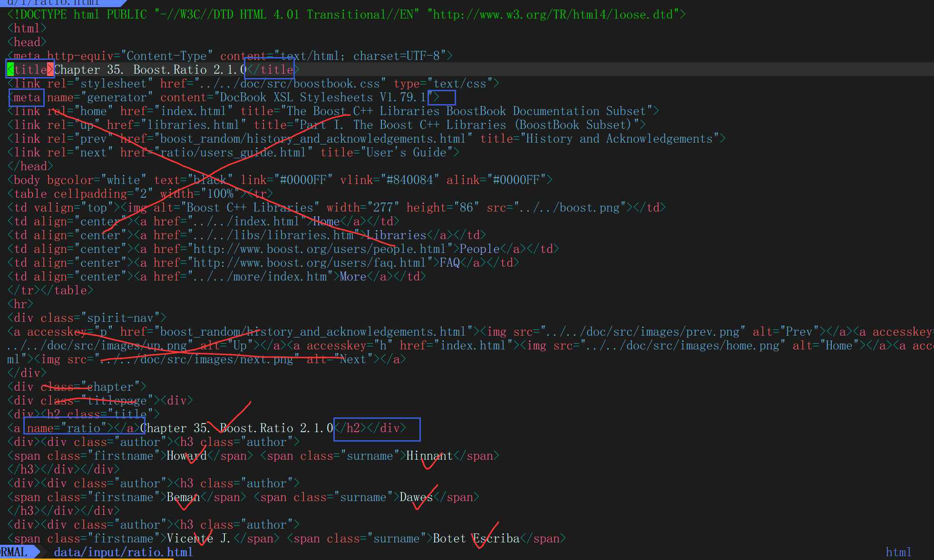
Task: Click the green cursor on the title tag
Action: [x=10, y=70]
